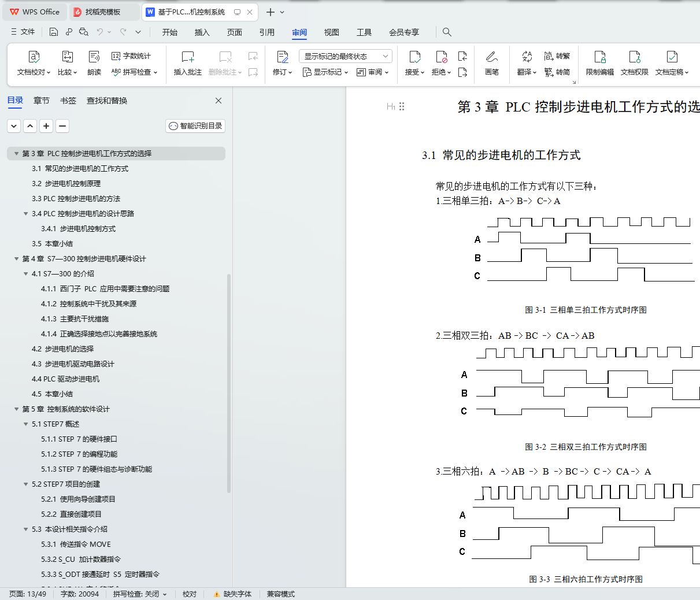This screenshot has width=700, height=600.
Task: Start the 朗读 read-aloud tool
Action: coord(94,64)
